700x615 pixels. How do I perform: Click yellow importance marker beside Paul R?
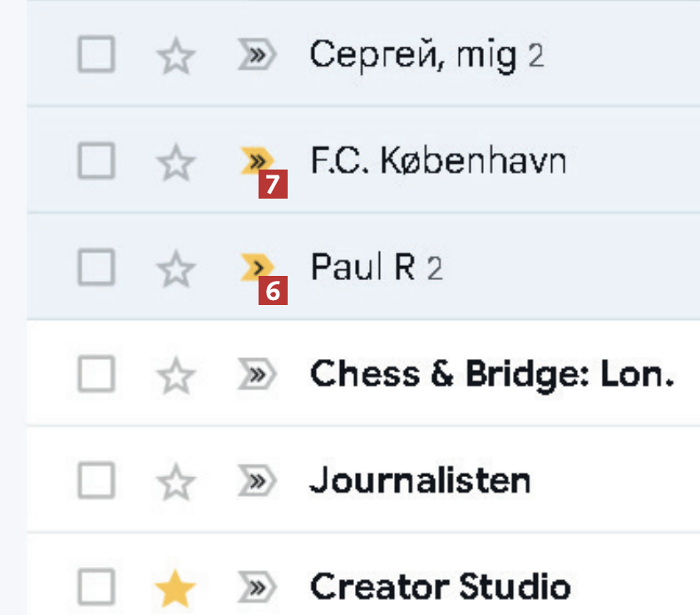pyautogui.click(x=253, y=266)
